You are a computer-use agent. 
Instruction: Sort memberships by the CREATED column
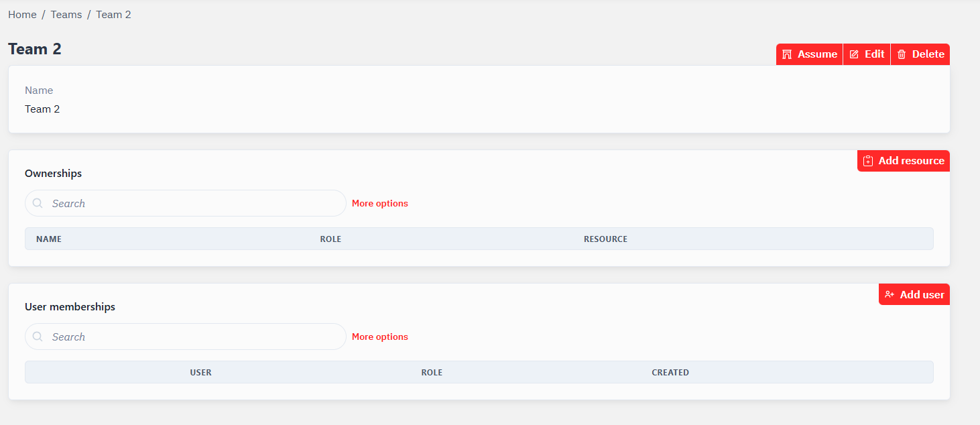pyautogui.click(x=670, y=372)
